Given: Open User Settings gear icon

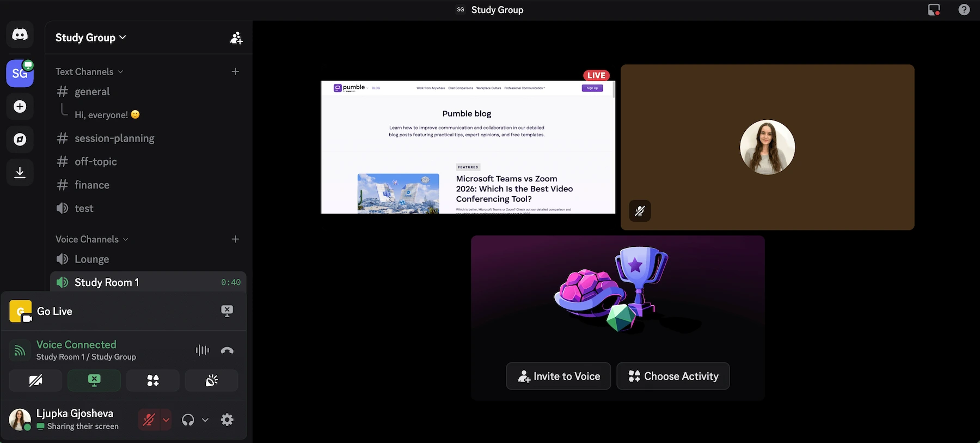Looking at the screenshot, I should point(227,420).
